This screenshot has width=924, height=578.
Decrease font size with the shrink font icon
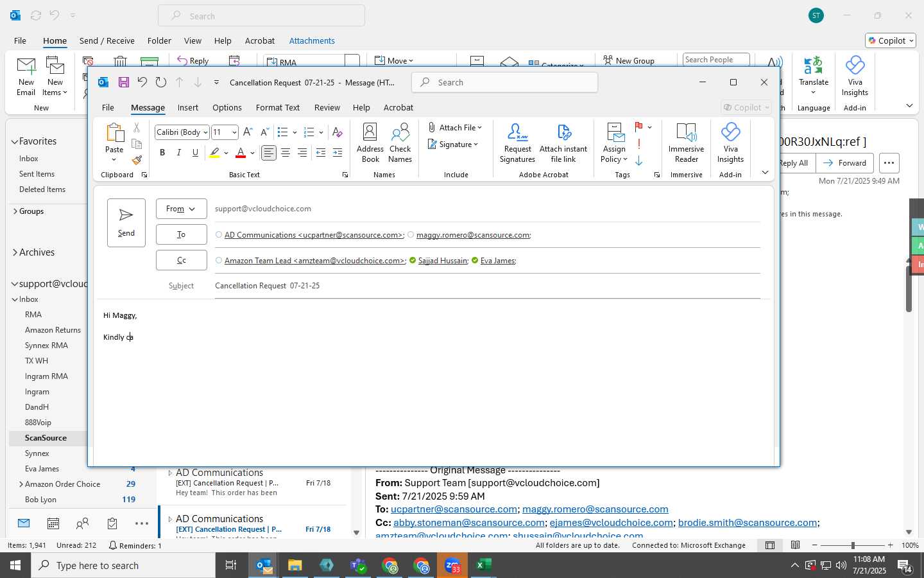click(x=264, y=132)
